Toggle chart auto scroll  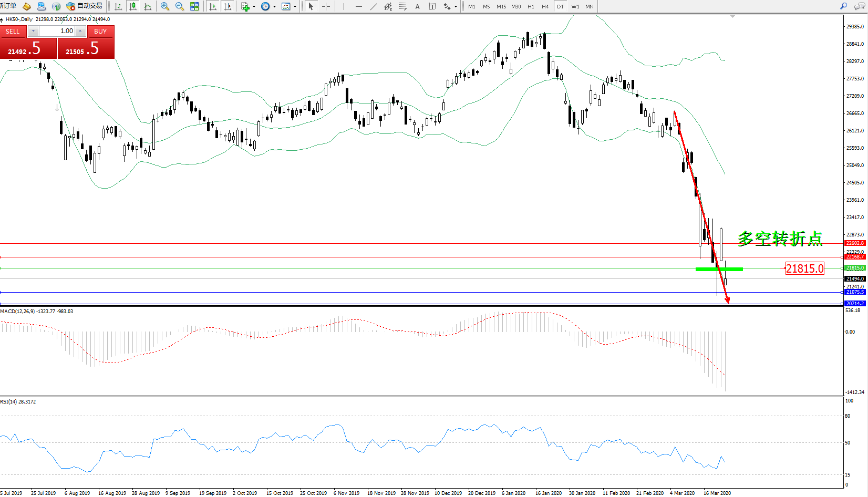(x=213, y=6)
